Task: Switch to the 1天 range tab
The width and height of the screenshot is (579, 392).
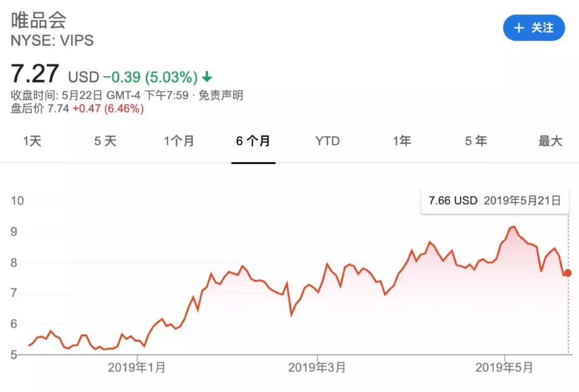Action: pyautogui.click(x=32, y=141)
